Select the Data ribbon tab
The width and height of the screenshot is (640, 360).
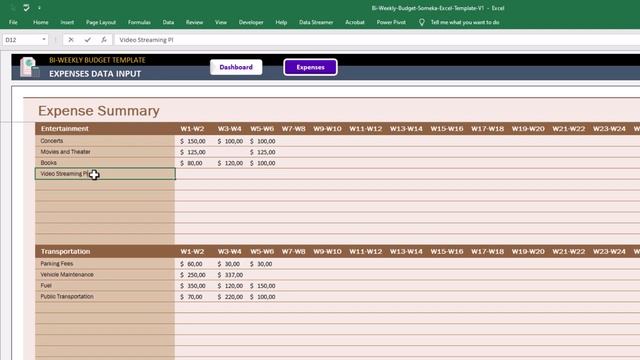(x=168, y=22)
